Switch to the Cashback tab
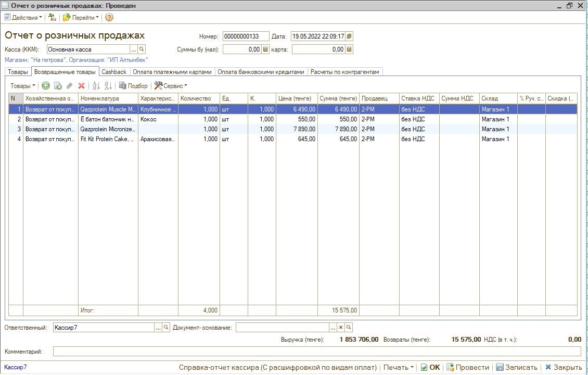This screenshot has height=375, width=588. coord(114,72)
